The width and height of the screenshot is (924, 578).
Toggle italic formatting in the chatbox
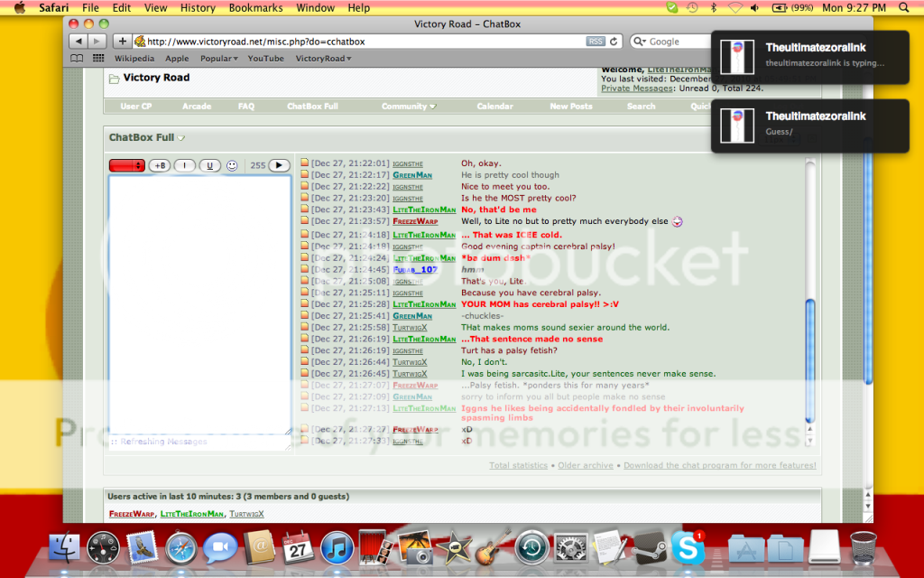coord(184,165)
